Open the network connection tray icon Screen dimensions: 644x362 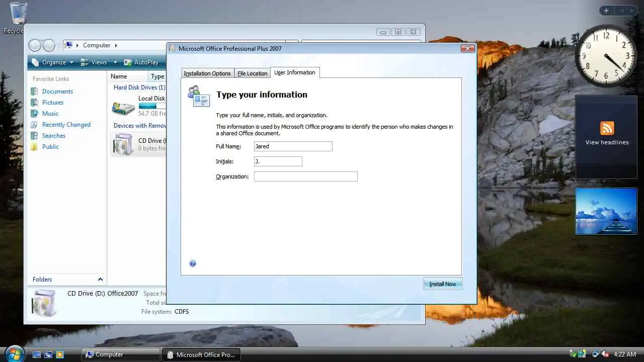pyautogui.click(x=596, y=354)
